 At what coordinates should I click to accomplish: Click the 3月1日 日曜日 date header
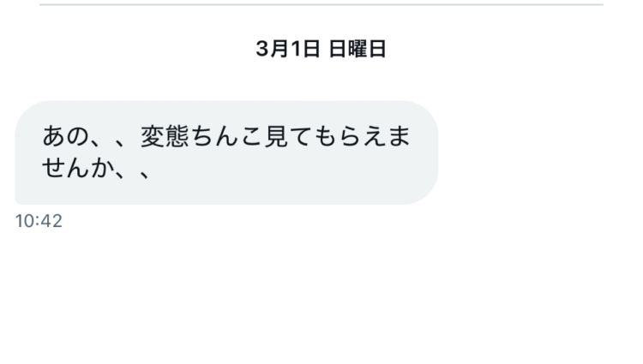[x=321, y=49]
